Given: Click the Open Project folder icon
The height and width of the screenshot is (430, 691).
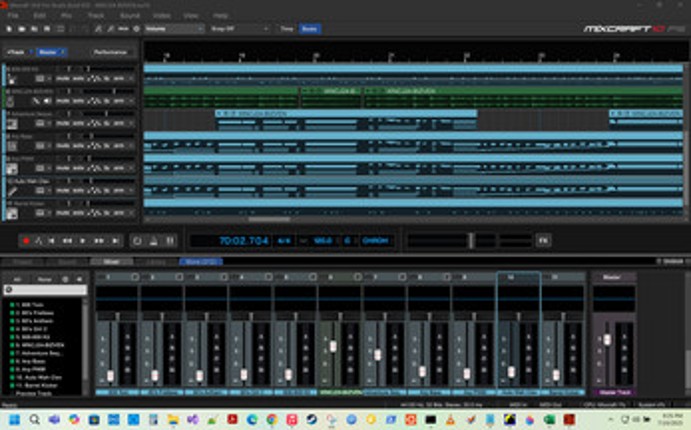Looking at the screenshot, I should point(20,29).
